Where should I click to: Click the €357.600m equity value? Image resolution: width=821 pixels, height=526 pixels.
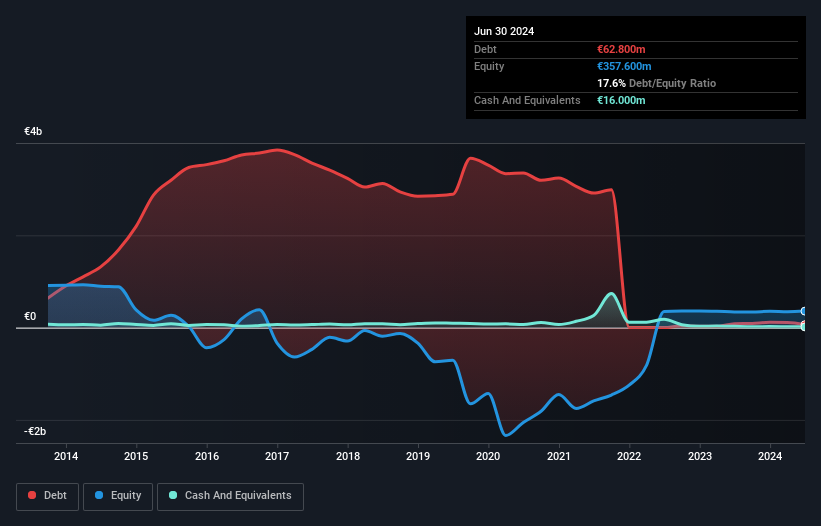pyautogui.click(x=624, y=66)
